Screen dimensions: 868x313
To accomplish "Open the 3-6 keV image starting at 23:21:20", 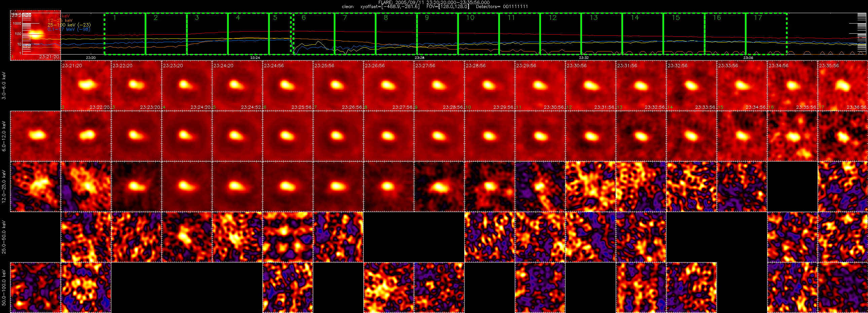I will 86,85.
